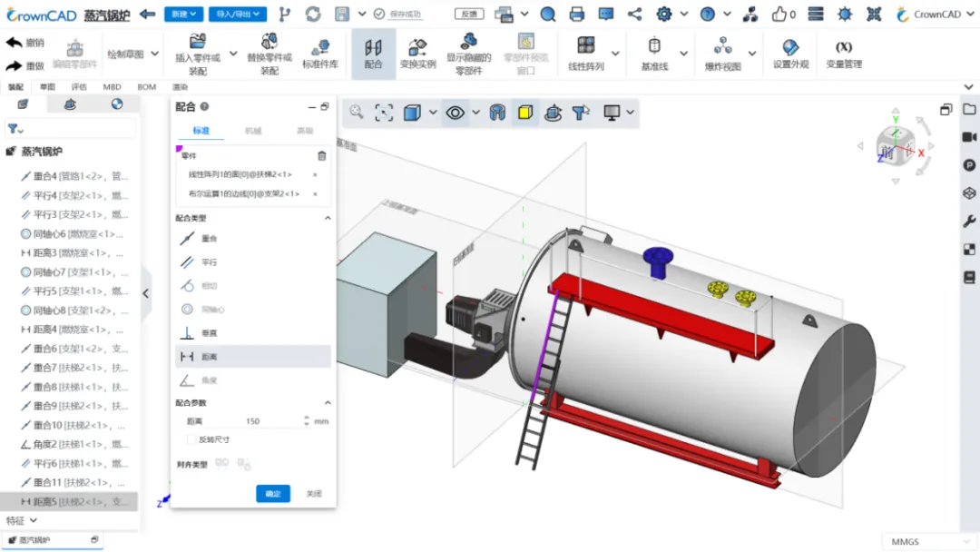Select the second 对齐类型 alignment icon
Screen dimensions: 980x552
click(x=244, y=463)
